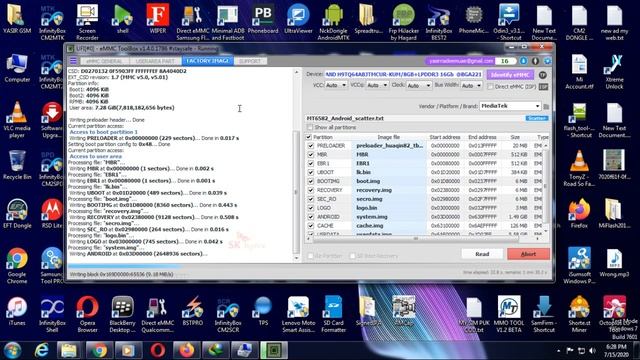Open the RSD Lite desktop icon
The width and height of the screenshot is (640, 360).
(52, 213)
